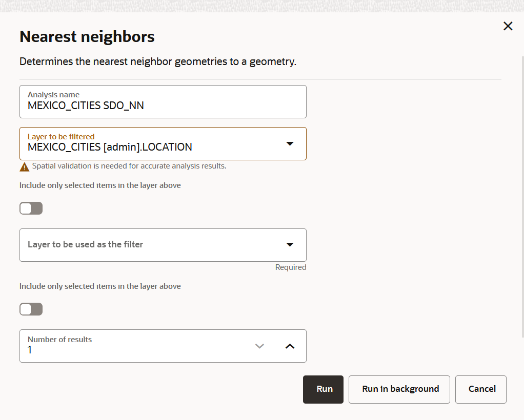Viewport: 524px width, 420px height.
Task: Click the Required hint under the filter layer
Action: tap(291, 267)
